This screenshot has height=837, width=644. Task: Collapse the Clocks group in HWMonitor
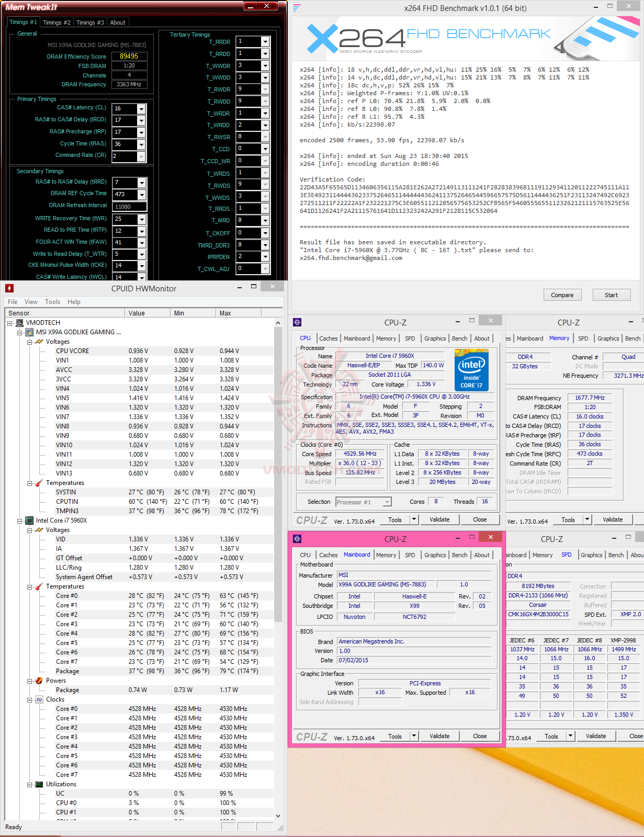point(30,700)
